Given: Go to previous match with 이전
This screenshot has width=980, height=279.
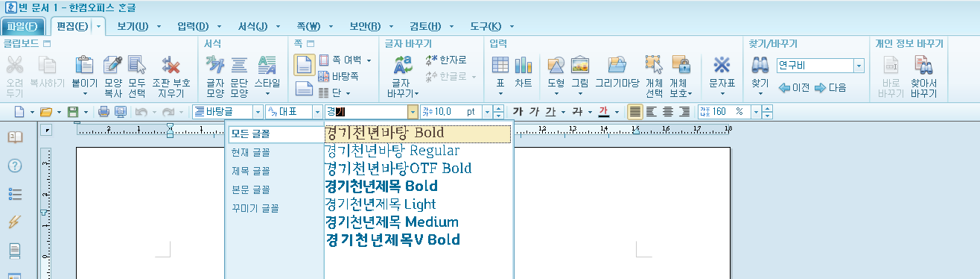Looking at the screenshot, I should point(794,87).
